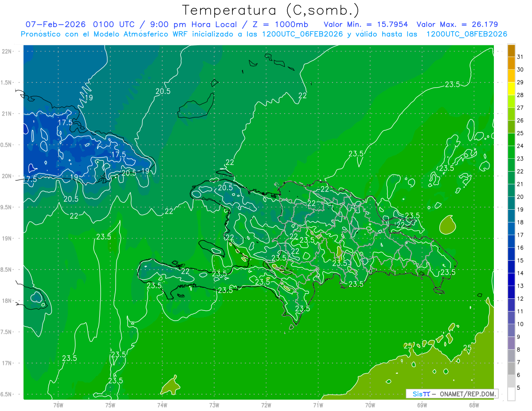Screen dimensions: 532x411
Task: Click the "20N" latitude label
Action: point(8,176)
